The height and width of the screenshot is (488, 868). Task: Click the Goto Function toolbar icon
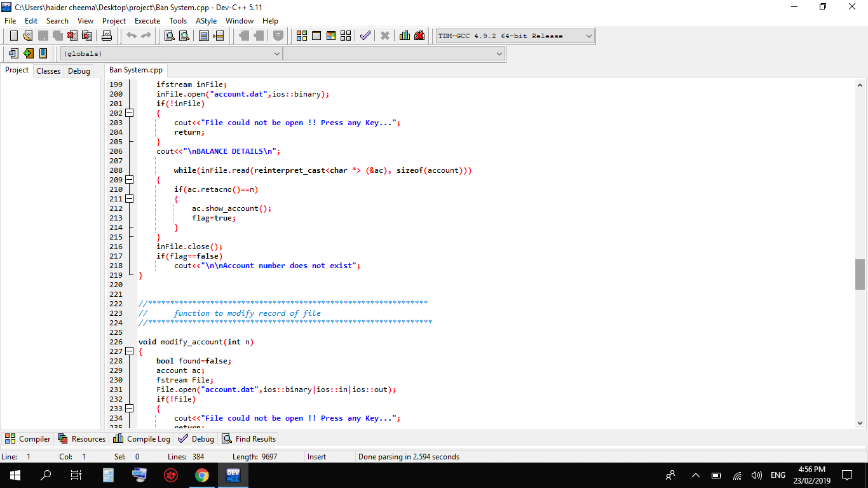pos(204,36)
